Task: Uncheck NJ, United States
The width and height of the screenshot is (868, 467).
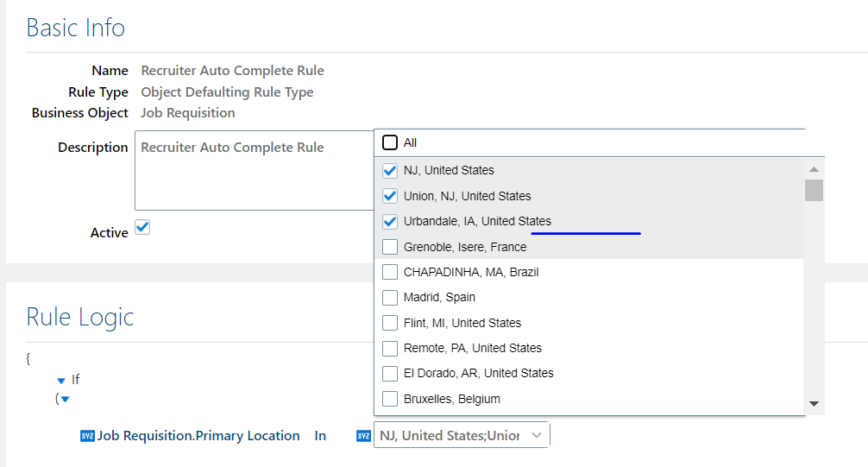Action: pos(390,171)
